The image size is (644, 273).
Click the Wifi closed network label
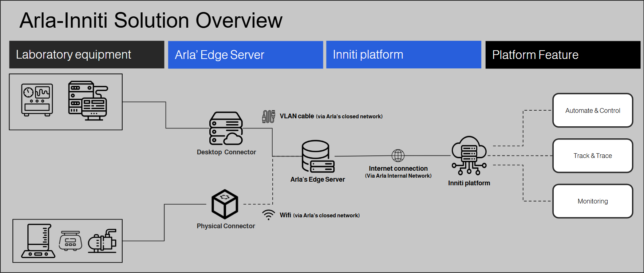[x=320, y=215]
